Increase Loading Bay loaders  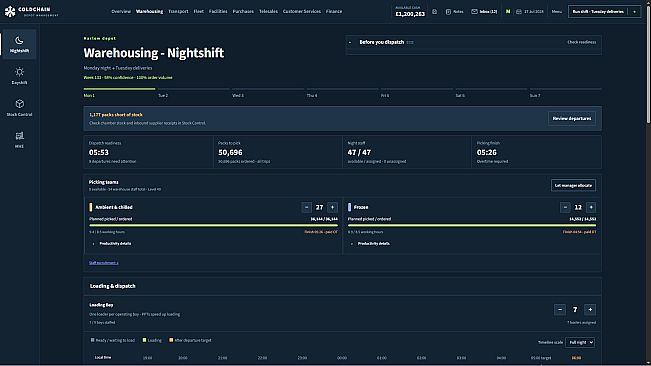(x=590, y=310)
